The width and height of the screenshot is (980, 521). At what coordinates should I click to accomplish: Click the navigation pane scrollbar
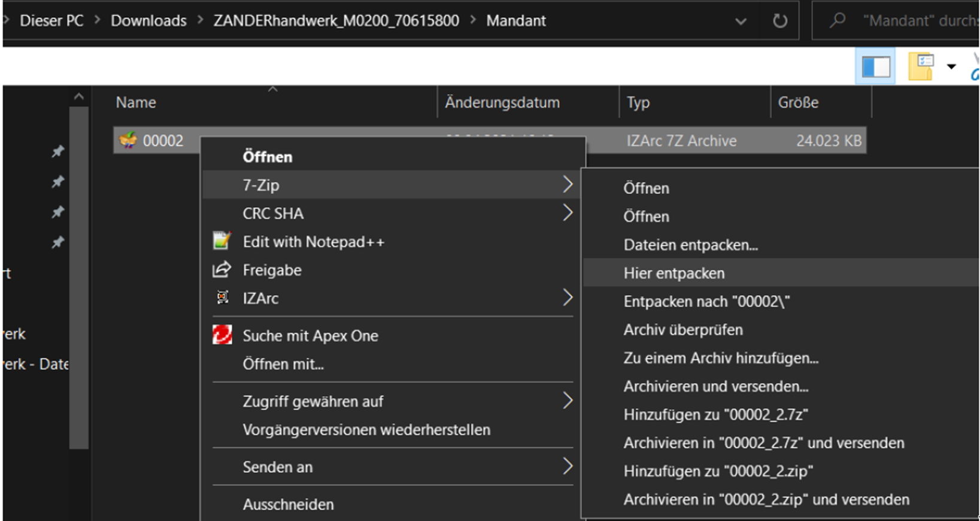pyautogui.click(x=79, y=275)
